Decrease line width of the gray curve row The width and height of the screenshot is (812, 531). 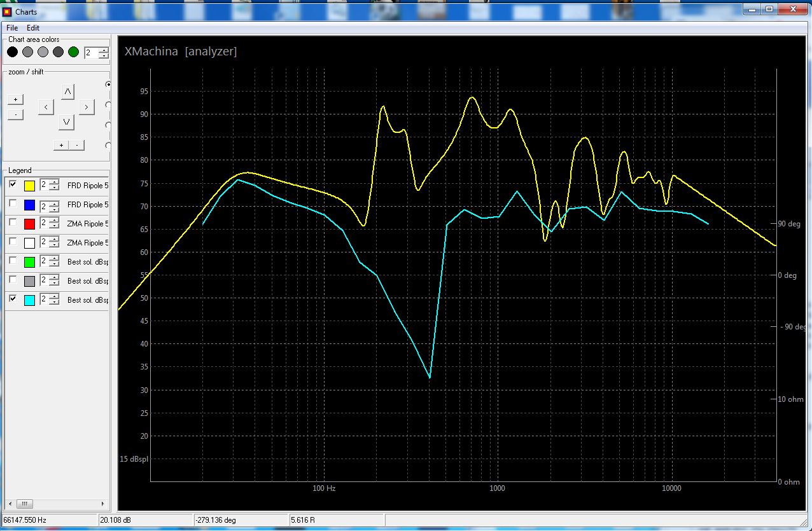[54, 284]
